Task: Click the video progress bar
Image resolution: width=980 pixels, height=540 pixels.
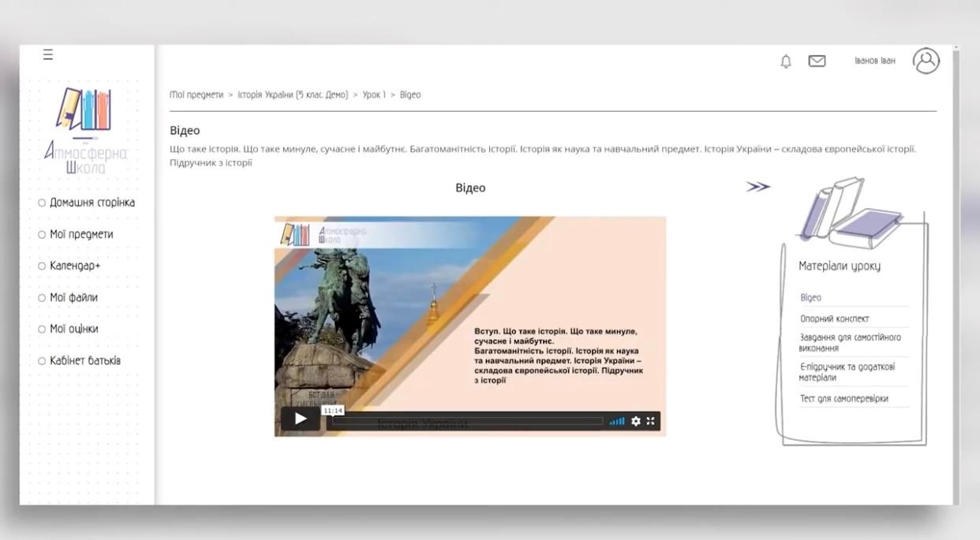Action: point(467,422)
